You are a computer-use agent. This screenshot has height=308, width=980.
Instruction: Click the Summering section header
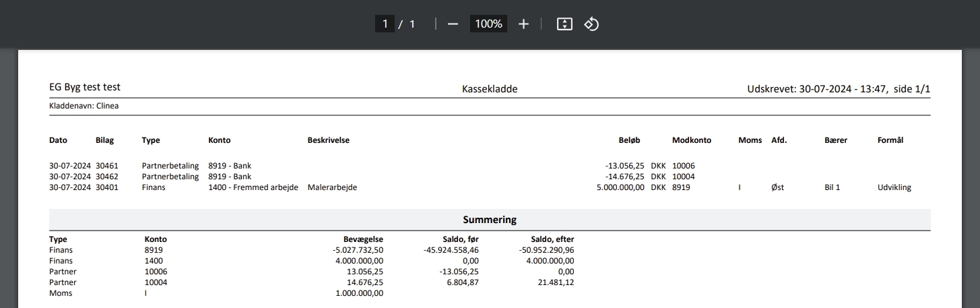pos(490,220)
